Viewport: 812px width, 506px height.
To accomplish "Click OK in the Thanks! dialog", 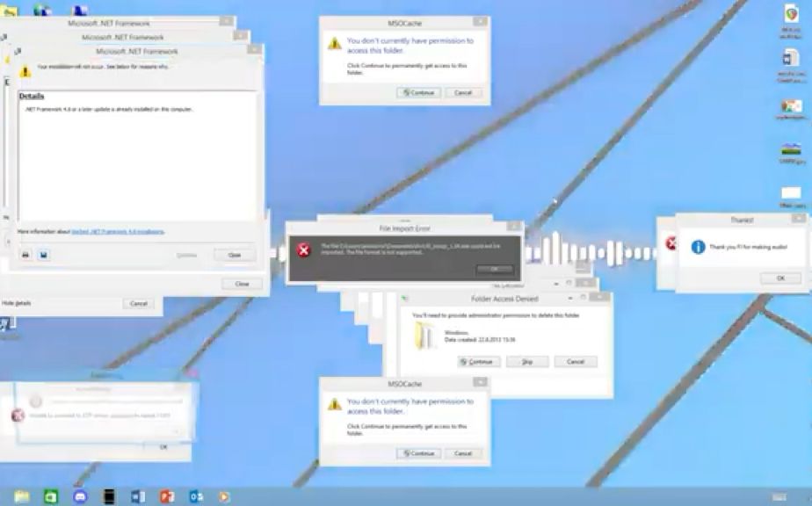I will pyautogui.click(x=780, y=278).
